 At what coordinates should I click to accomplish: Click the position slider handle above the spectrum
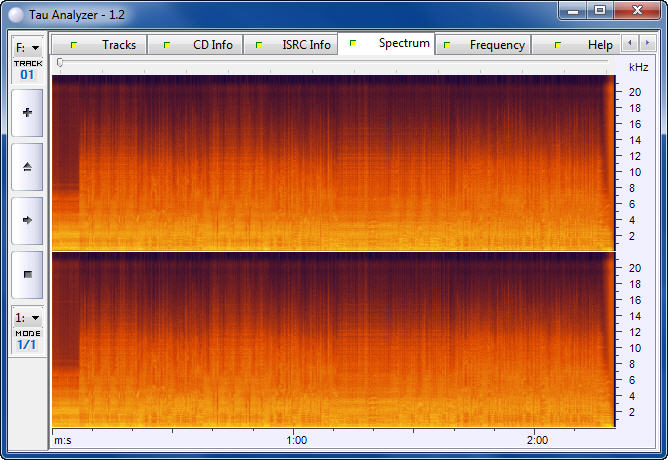pos(60,63)
